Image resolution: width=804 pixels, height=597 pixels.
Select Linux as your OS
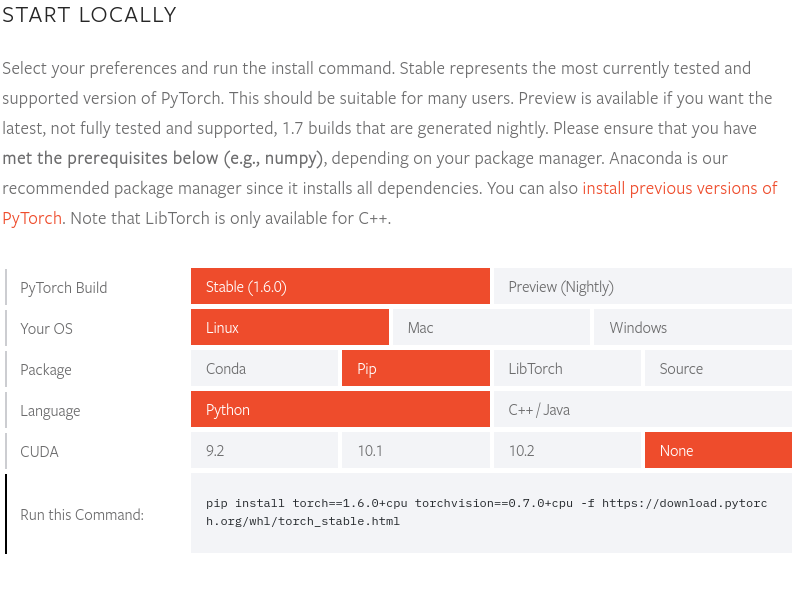pyautogui.click(x=289, y=328)
